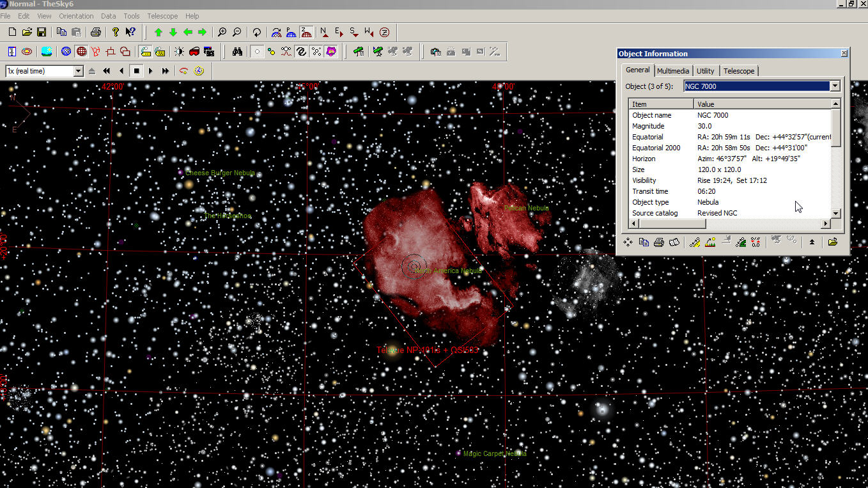Click the binoculars Find icon

coord(237,52)
